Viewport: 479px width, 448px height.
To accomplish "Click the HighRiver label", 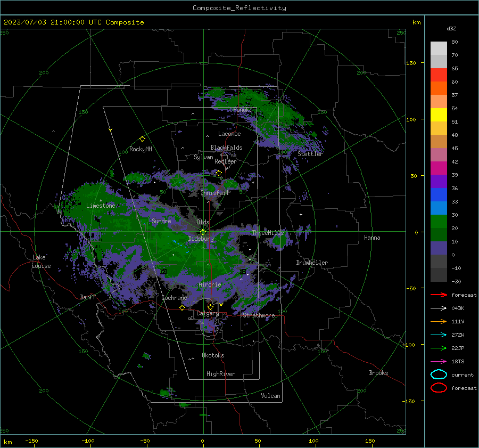I will tap(221, 374).
